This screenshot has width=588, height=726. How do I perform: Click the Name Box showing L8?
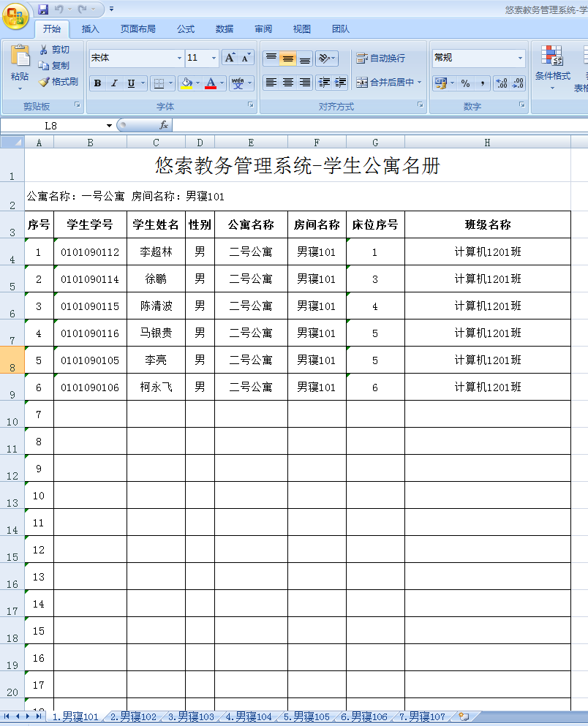pyautogui.click(x=52, y=126)
